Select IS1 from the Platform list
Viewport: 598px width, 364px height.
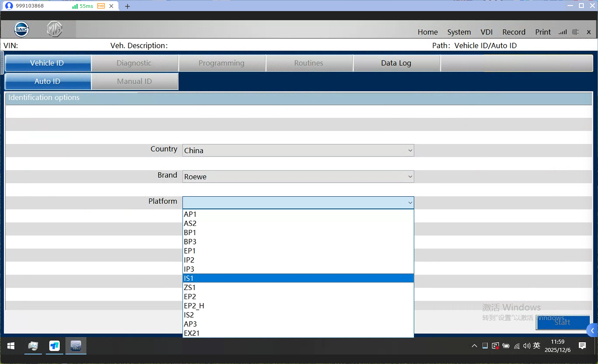coord(298,278)
